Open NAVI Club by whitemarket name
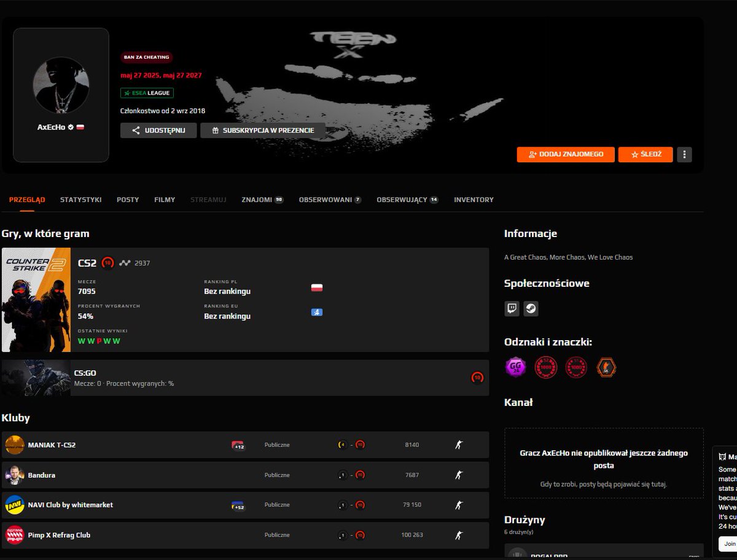 71,505
